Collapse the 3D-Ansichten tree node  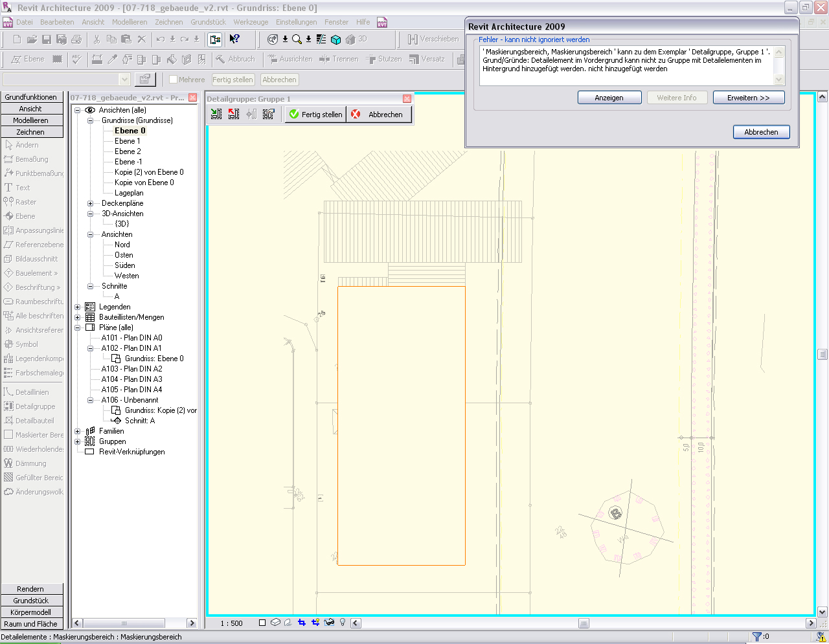coord(90,214)
